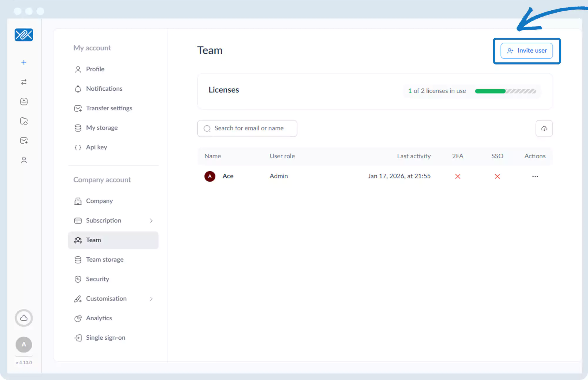
Task: Go to Security settings
Action: (97, 279)
